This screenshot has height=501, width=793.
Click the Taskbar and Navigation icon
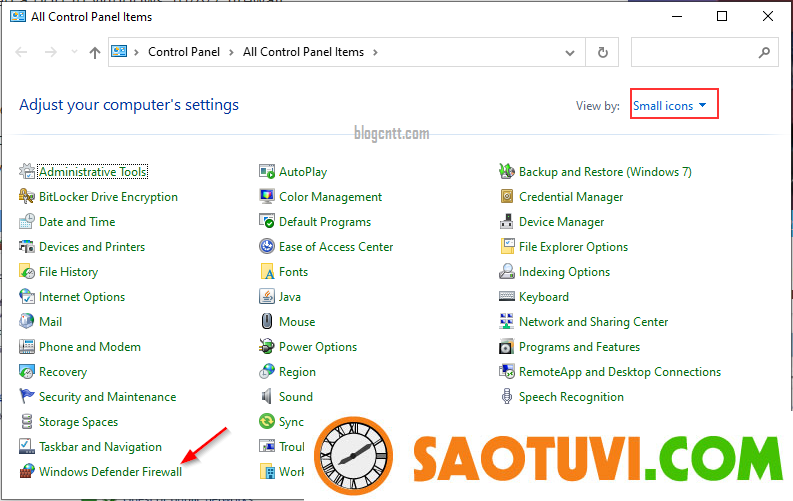(x=27, y=446)
